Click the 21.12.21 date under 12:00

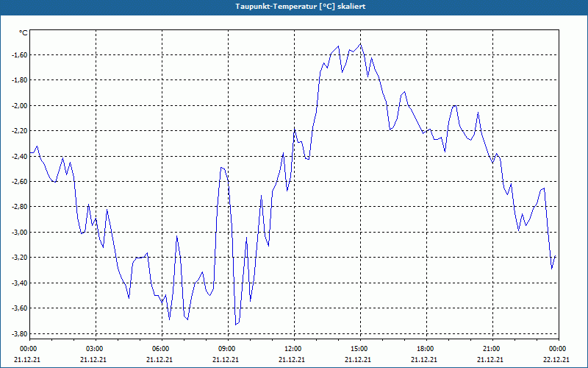coord(291,359)
